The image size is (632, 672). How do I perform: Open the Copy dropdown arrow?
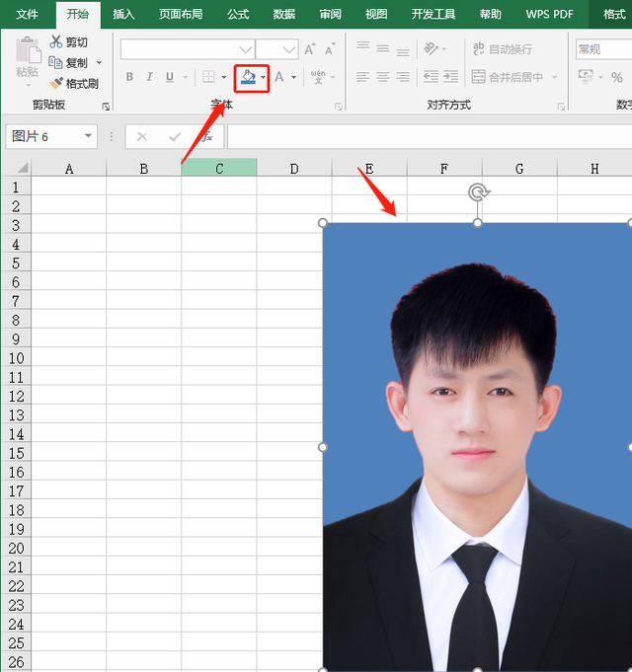[99, 62]
